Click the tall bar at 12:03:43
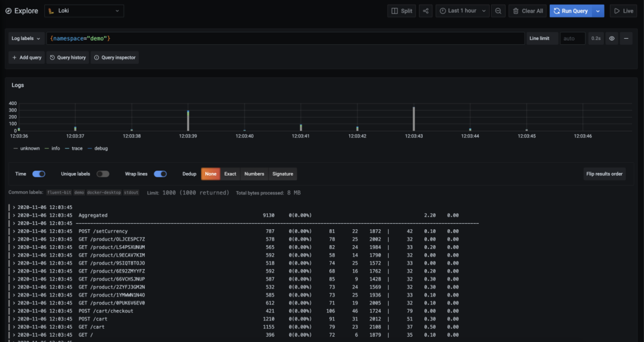 (414, 119)
